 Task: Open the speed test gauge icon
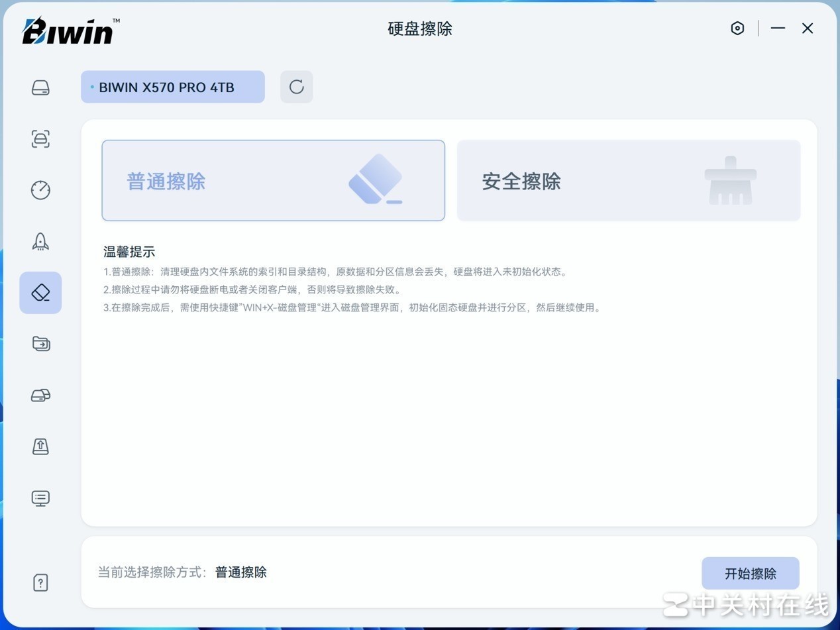coord(40,190)
